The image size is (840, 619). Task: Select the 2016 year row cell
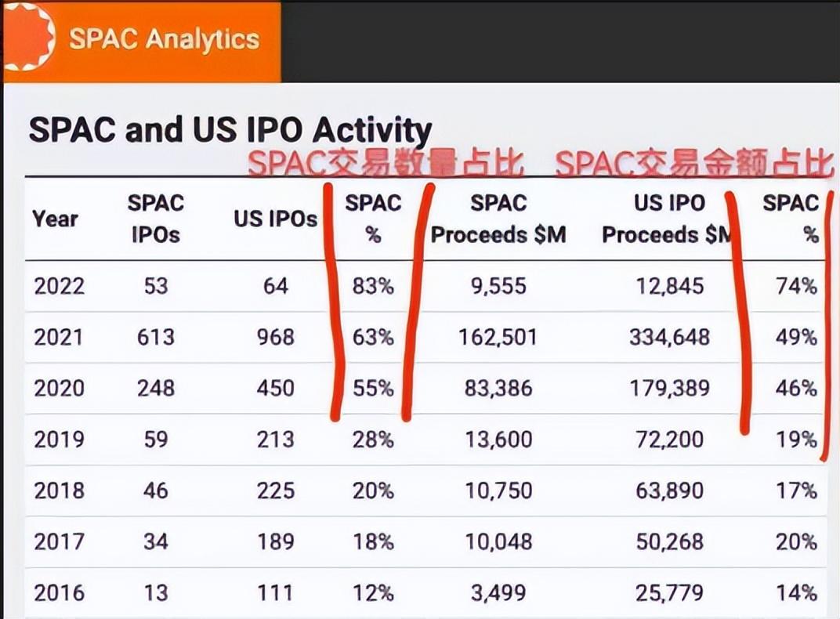click(59, 592)
